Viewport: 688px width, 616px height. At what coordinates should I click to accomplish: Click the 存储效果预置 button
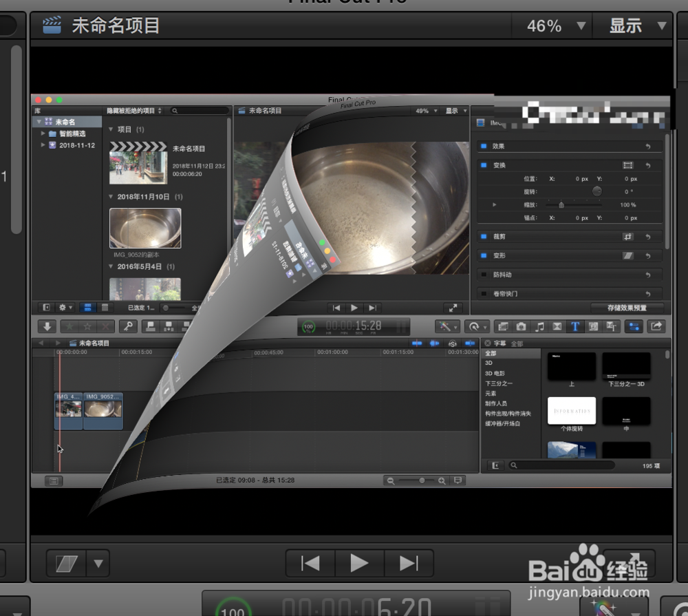tap(627, 308)
